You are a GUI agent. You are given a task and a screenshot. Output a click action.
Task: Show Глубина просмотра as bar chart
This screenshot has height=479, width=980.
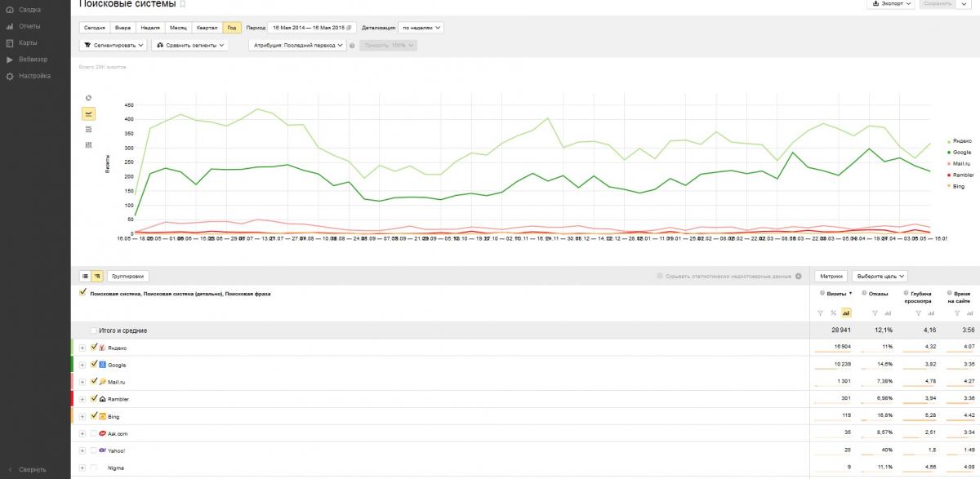click(x=930, y=313)
